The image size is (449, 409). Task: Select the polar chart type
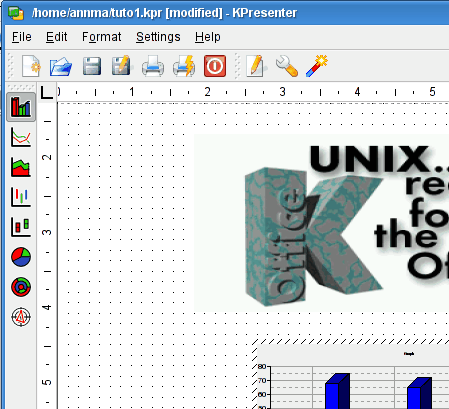[x=21, y=317]
